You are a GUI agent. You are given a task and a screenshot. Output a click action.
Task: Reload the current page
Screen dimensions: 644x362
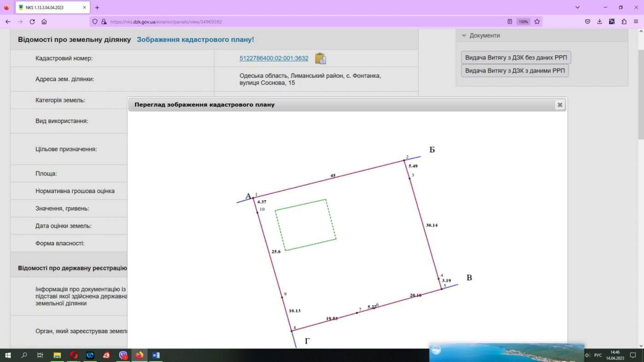coord(32,22)
